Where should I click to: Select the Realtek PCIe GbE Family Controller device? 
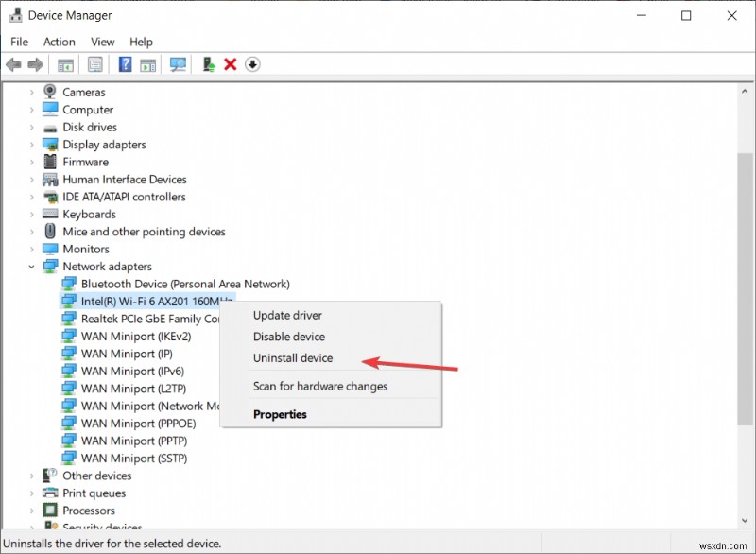click(x=142, y=319)
